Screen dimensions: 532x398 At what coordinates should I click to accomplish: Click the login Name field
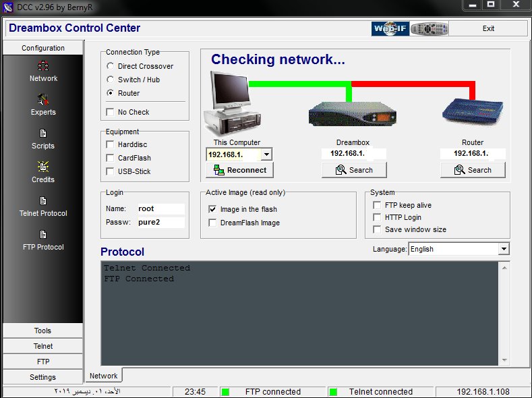pos(161,208)
